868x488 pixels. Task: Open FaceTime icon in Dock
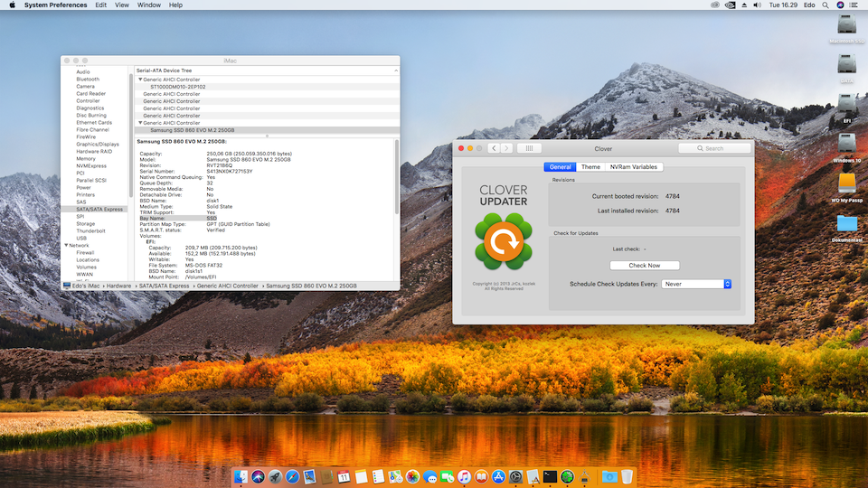coord(447,476)
